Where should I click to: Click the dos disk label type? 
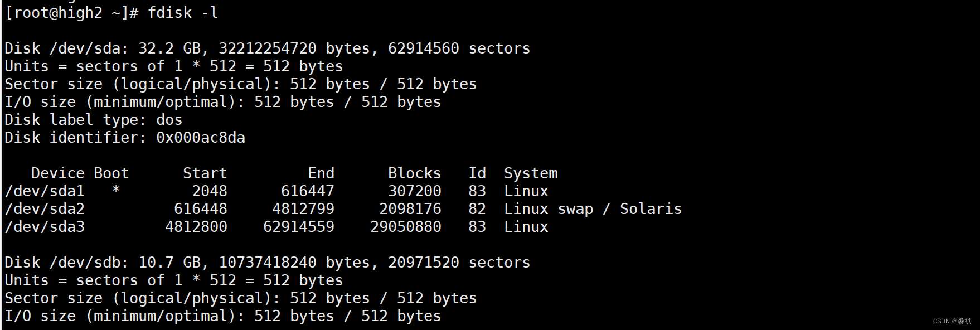[169, 120]
